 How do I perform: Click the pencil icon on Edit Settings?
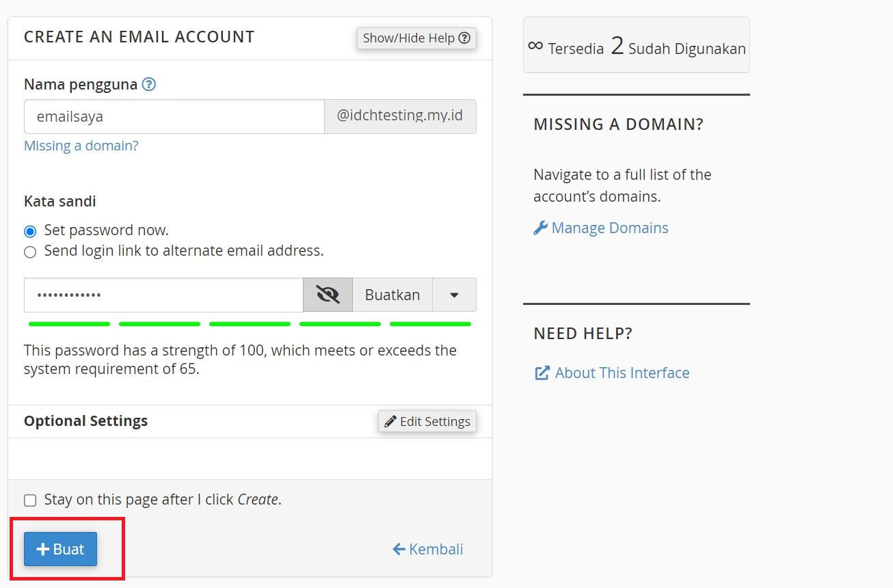(x=390, y=421)
